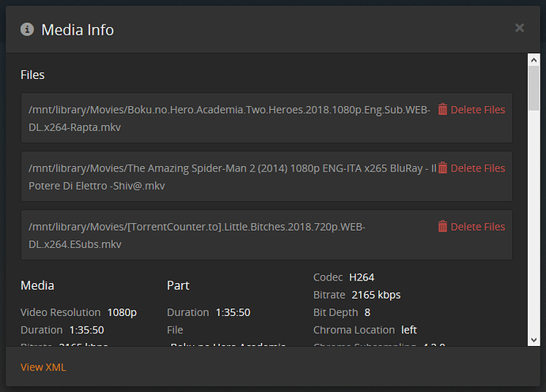
Task: Click the Video Resolution 1080p value
Action: [122, 312]
